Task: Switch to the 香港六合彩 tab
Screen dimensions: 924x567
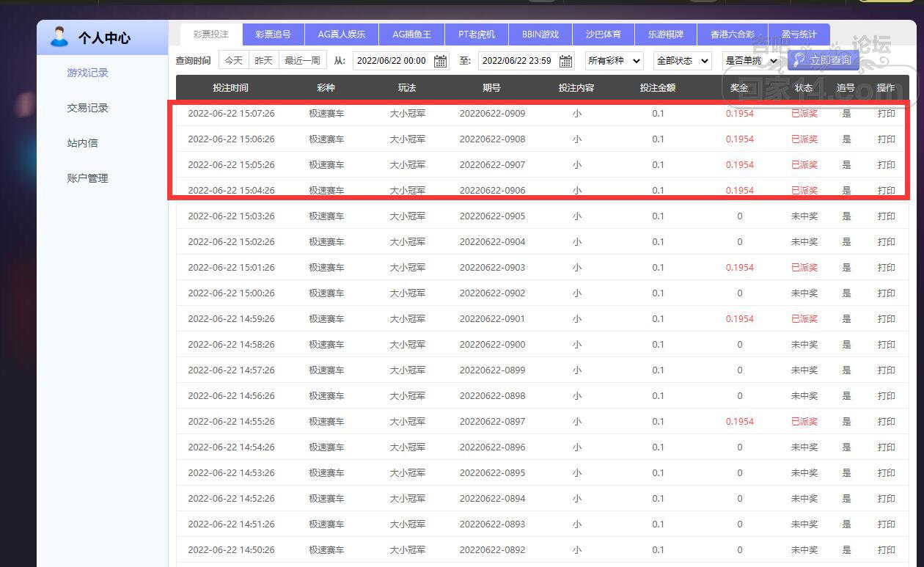Action: [732, 34]
